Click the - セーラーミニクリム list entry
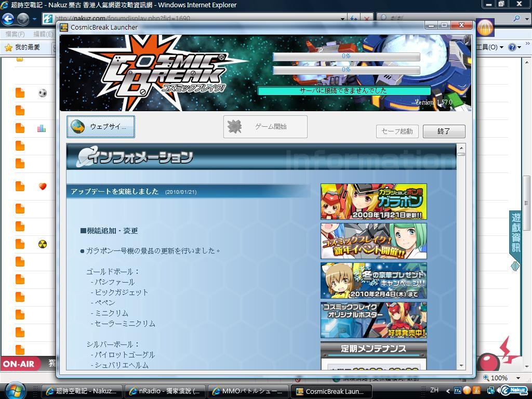The width and height of the screenshot is (532, 399). pos(123,324)
